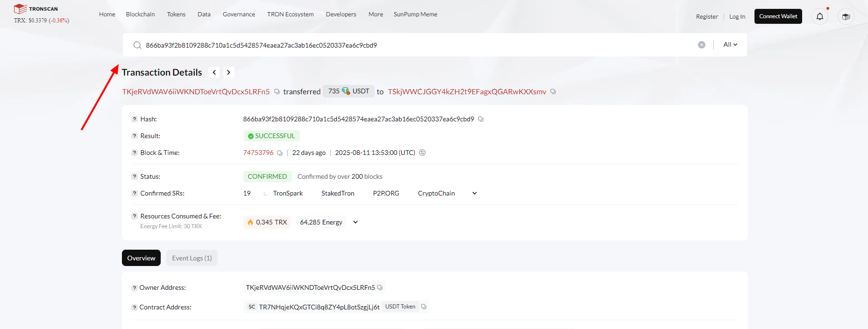Open the More menu
This screenshot has width=868, height=329.
pyautogui.click(x=376, y=14)
